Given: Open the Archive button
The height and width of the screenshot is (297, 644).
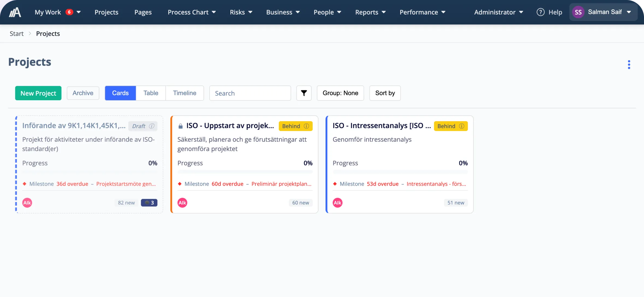Looking at the screenshot, I should 83,93.
